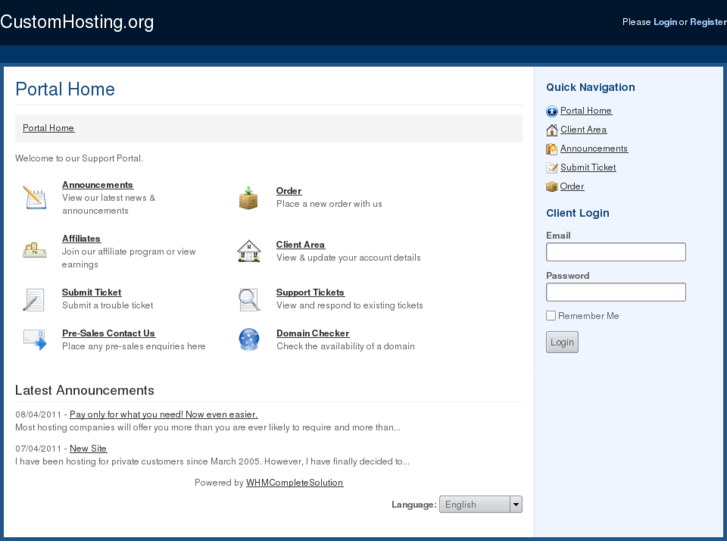Click Order box icon in Quick Navigation
Image resolution: width=727 pixels, height=545 pixels.
552,186
